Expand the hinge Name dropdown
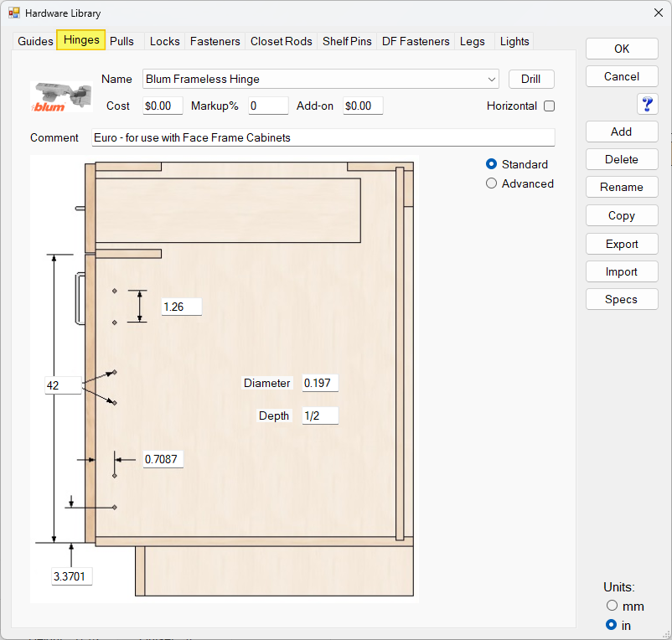672x640 pixels. [492, 80]
